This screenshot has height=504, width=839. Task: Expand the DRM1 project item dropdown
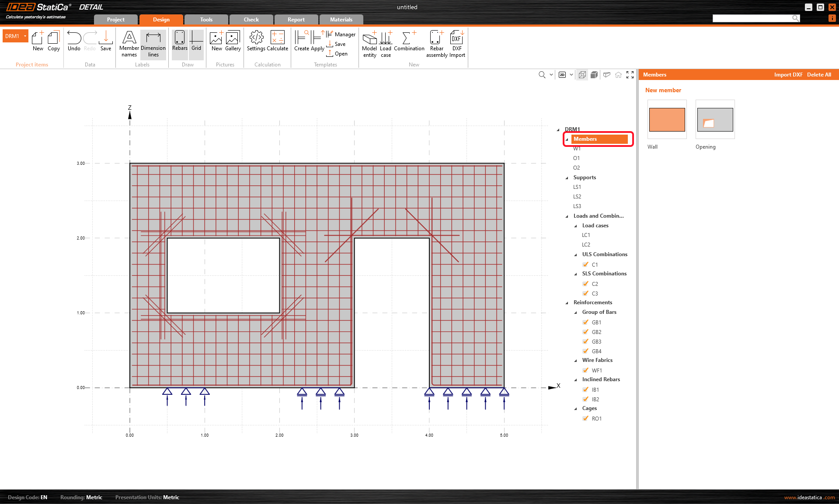24,36
